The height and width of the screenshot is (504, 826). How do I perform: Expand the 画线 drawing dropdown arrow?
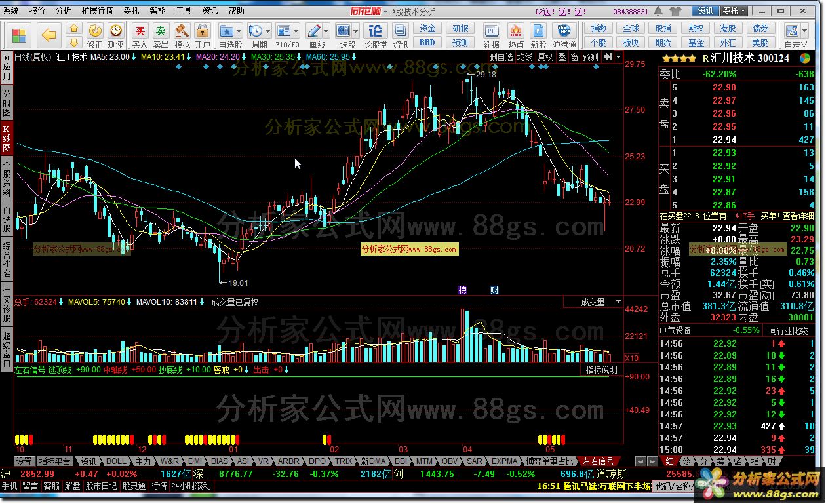click(326, 31)
